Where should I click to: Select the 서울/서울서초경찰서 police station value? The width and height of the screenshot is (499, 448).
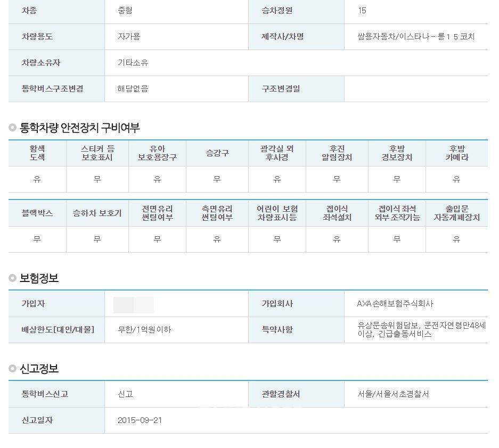[394, 394]
